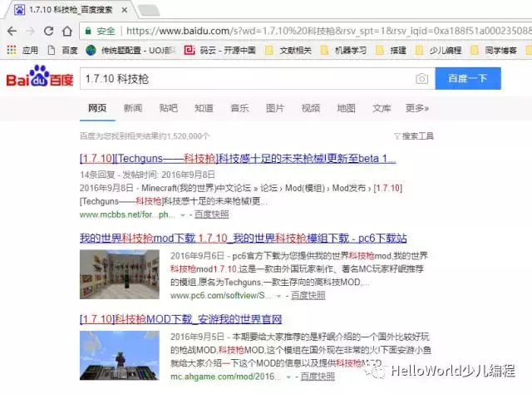Open the 同学博客 bookmark folder
The height and width of the screenshot is (394, 532).
point(494,51)
